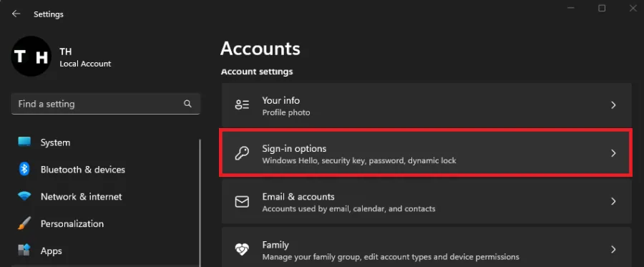This screenshot has height=267, width=644.
Task: Select the Personalization paintbrush icon
Action: click(x=24, y=223)
